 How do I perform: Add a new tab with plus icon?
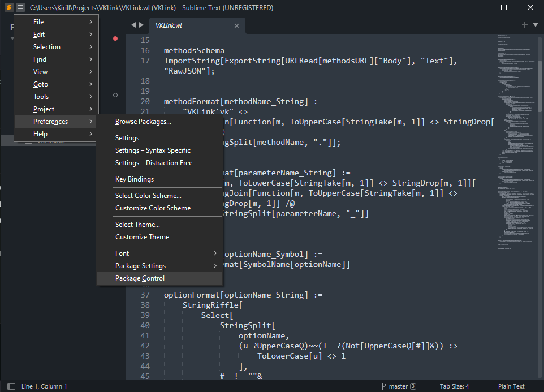pos(525,25)
